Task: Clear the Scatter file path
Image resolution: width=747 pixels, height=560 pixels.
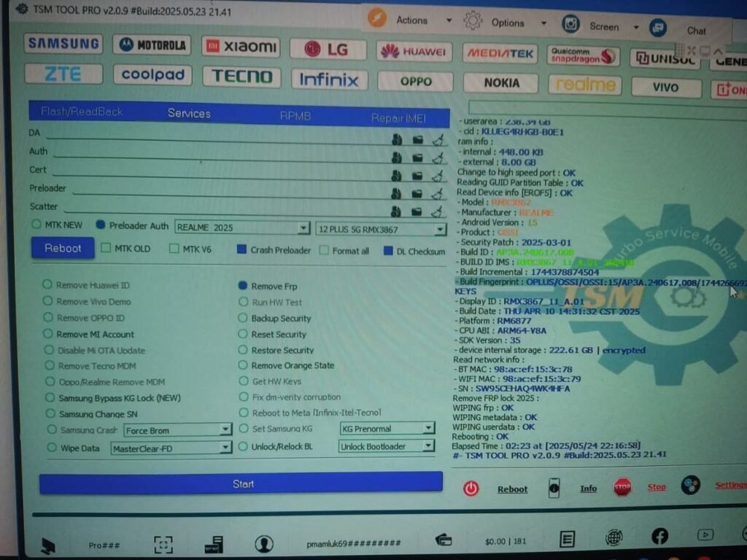Action: [x=438, y=211]
